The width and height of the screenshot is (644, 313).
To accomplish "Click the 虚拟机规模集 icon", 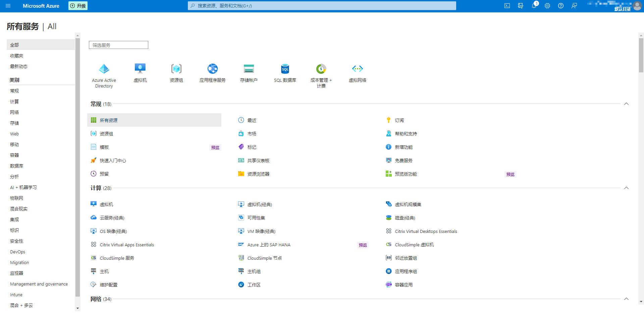I will pyautogui.click(x=389, y=204).
